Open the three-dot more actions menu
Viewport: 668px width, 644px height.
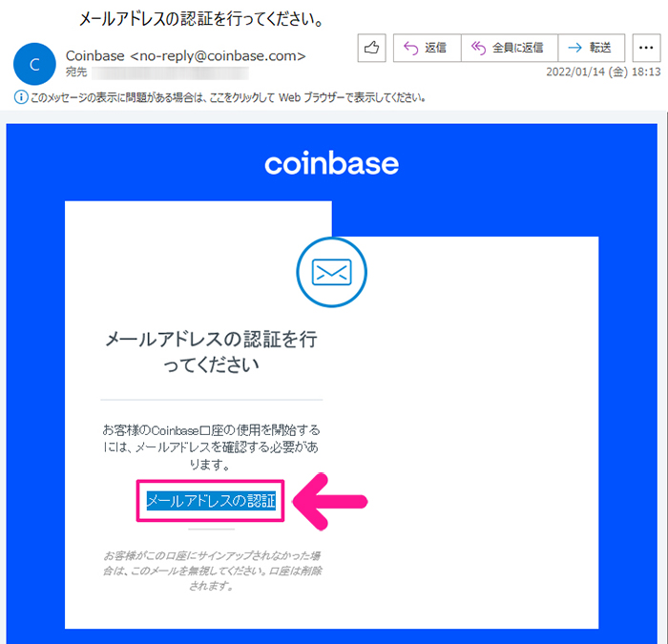point(646,48)
